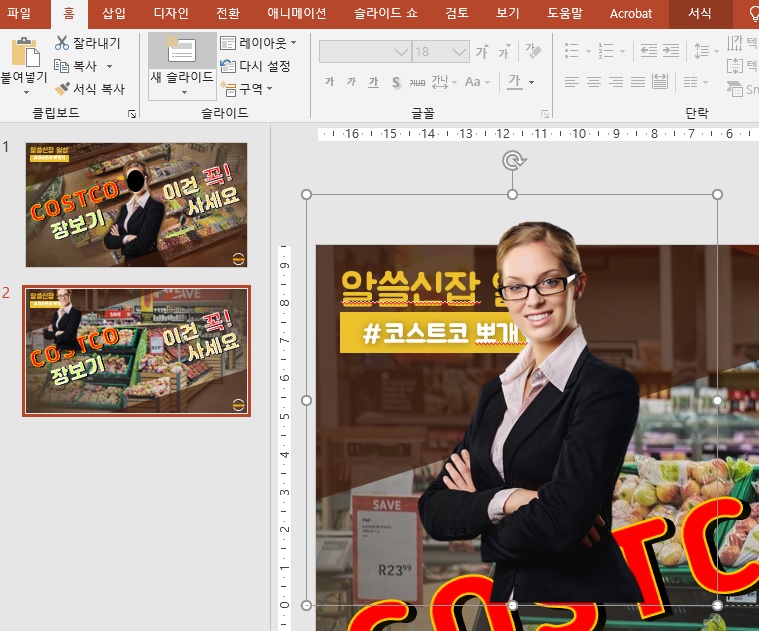
Task: Decrease font size with smaller 가 icon
Action: pos(504,52)
